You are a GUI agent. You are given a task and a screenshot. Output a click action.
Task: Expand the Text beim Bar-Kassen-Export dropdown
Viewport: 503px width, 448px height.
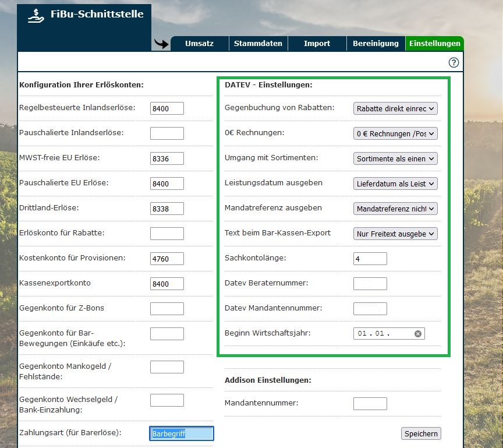coord(395,234)
